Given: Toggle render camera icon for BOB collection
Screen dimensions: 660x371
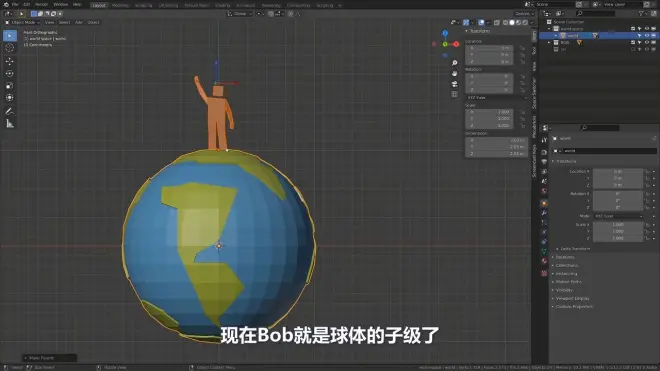Looking at the screenshot, I should 653,43.
